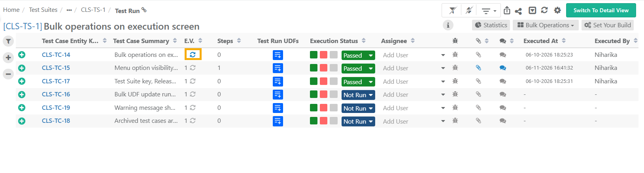Image resolution: width=644 pixels, height=173 pixels.
Task: Mark CLS-TC-16 passed via green swatch
Action: point(314,94)
